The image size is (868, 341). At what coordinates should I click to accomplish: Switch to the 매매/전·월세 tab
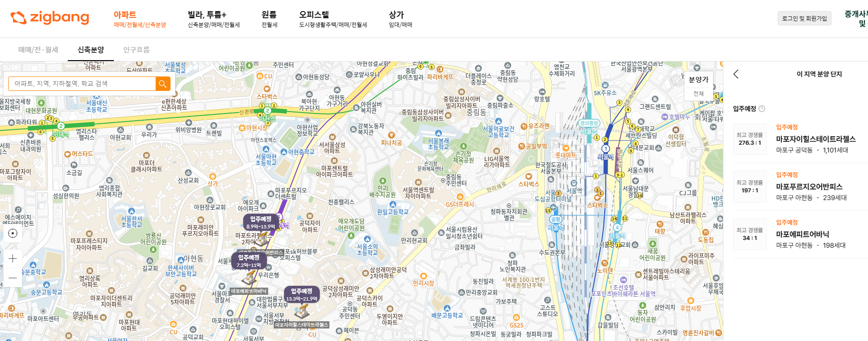(38, 50)
